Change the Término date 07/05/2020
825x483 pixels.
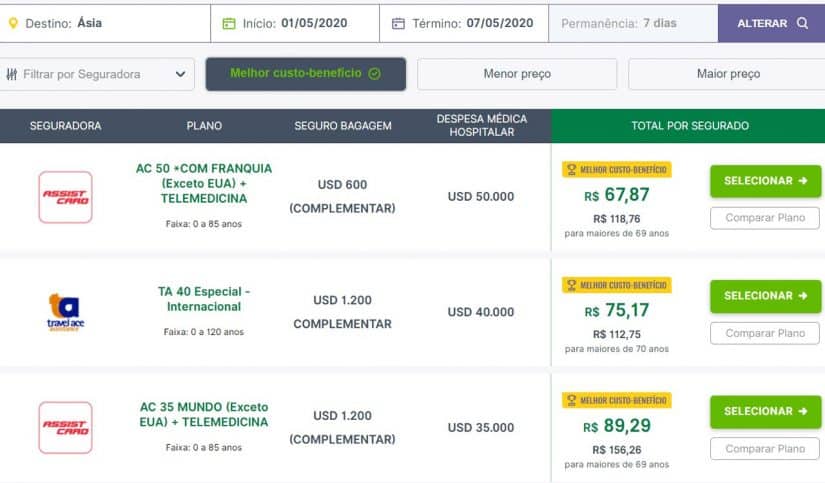464,23
